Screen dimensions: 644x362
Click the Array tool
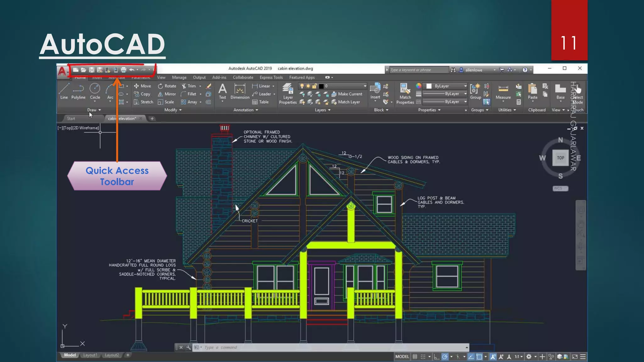[x=189, y=102]
